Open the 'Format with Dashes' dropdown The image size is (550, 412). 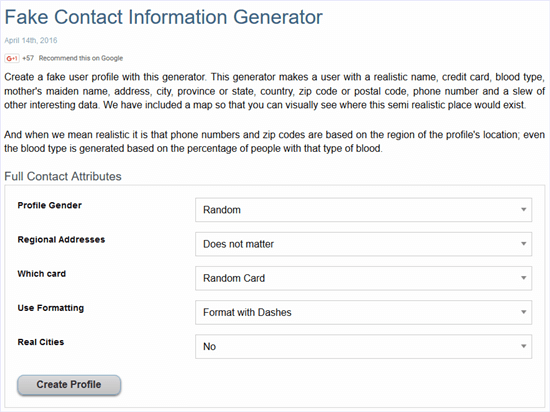(x=363, y=312)
